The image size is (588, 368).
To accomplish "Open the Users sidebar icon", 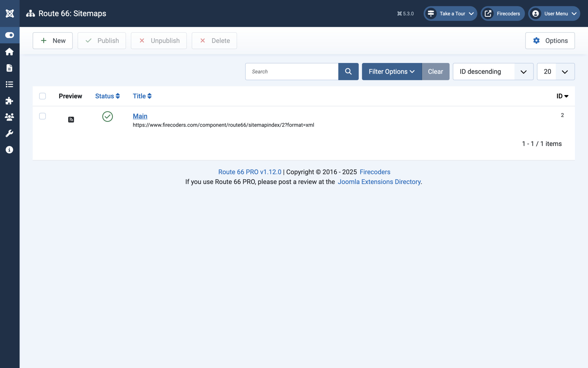I will click(9, 117).
